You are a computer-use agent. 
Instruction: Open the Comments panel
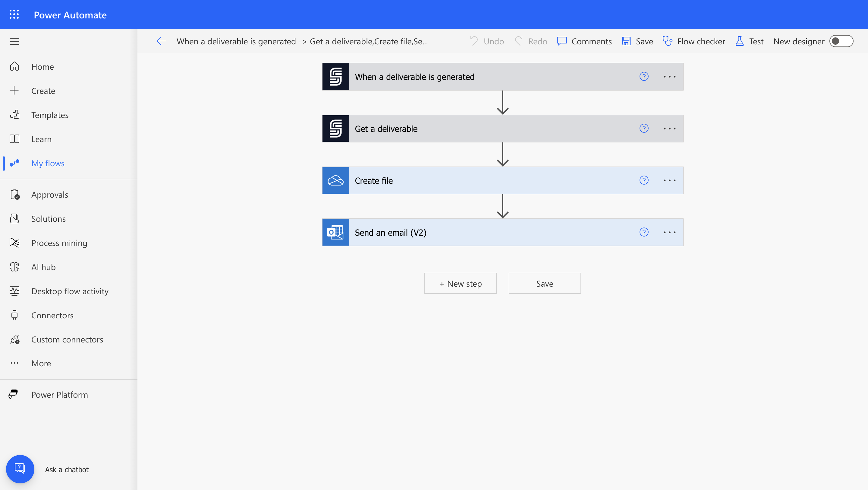[584, 41]
